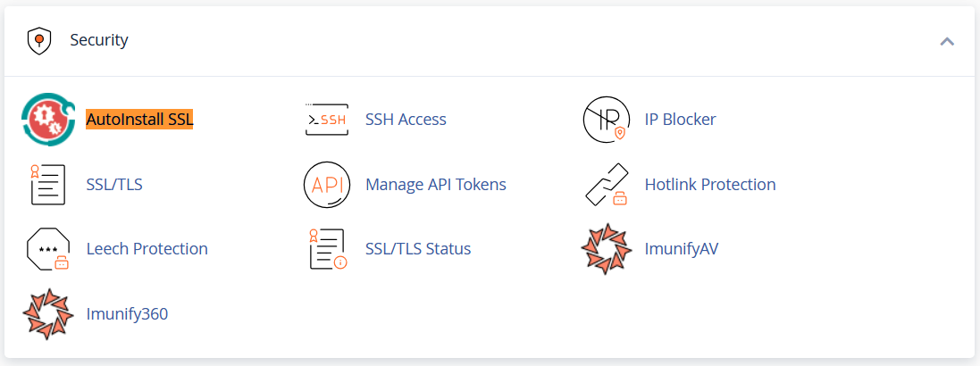Click the IP Blocker circle icon

(x=606, y=120)
